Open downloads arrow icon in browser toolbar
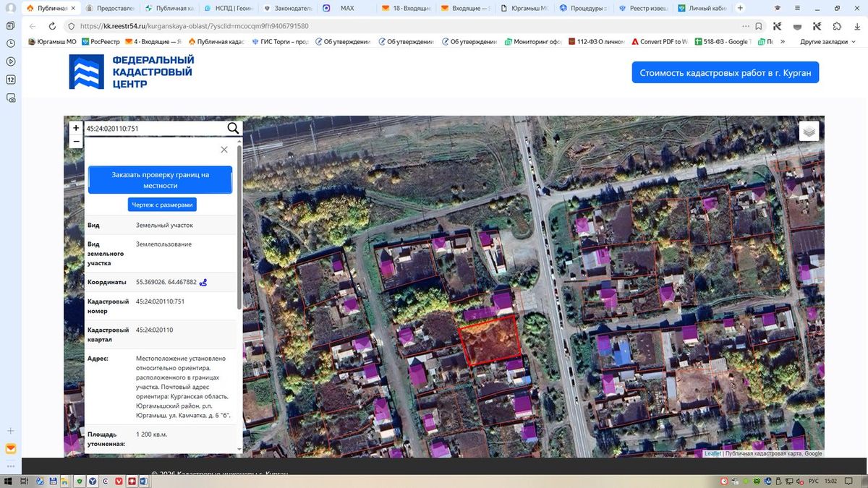868x488 pixels. point(856,25)
